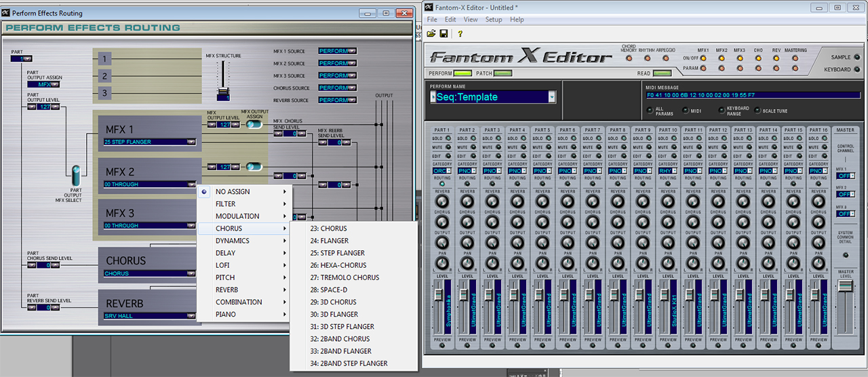Click Part 2 Chorus knob
This screenshot has height=377, width=868.
coord(467,222)
